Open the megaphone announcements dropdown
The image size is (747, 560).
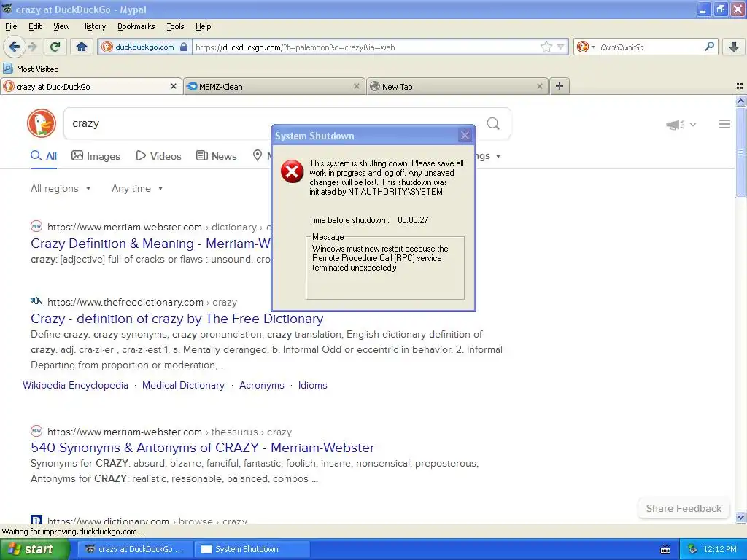[x=681, y=124]
